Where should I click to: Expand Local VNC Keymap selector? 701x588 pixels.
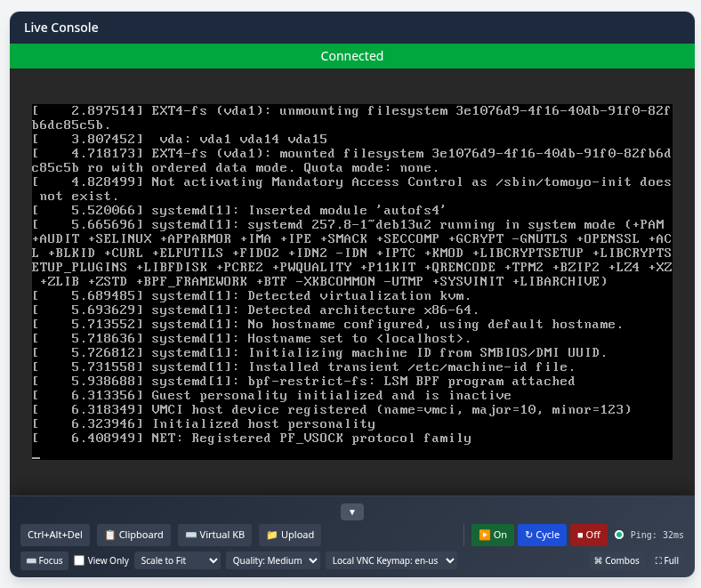(x=392, y=560)
